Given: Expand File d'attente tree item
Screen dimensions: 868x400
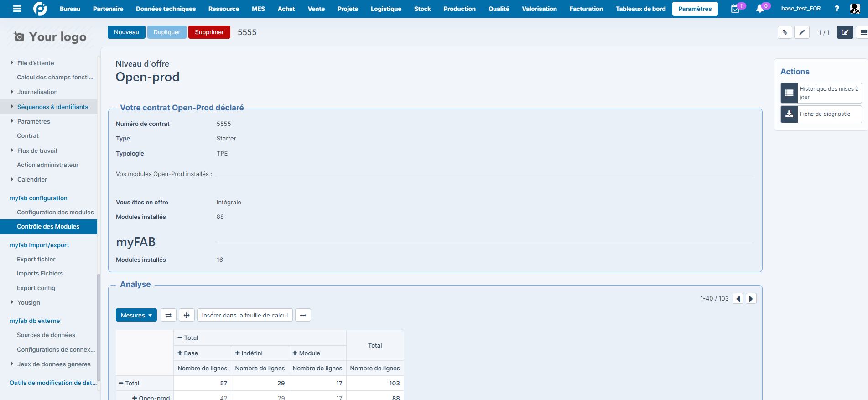Looking at the screenshot, I should (x=12, y=63).
